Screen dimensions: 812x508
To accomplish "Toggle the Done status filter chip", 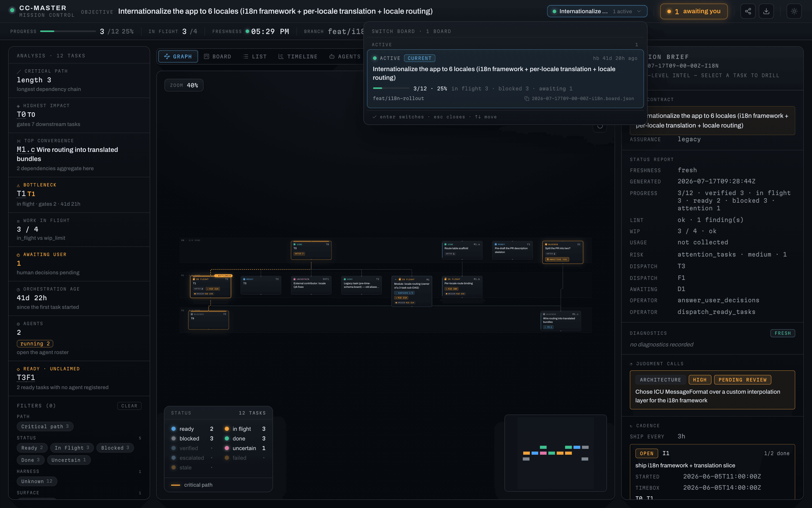I will tap(30, 460).
